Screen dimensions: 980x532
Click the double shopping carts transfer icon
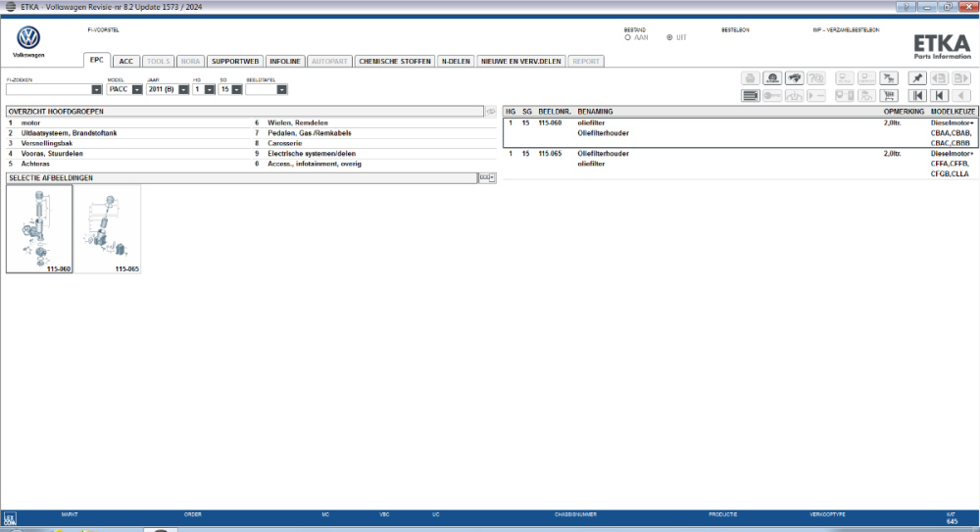pyautogui.click(x=889, y=78)
